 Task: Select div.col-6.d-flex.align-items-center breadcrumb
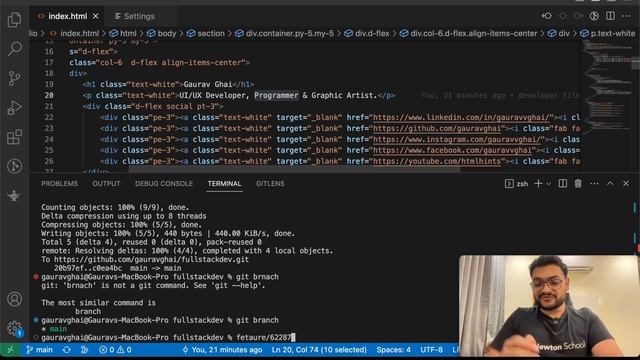point(473,33)
